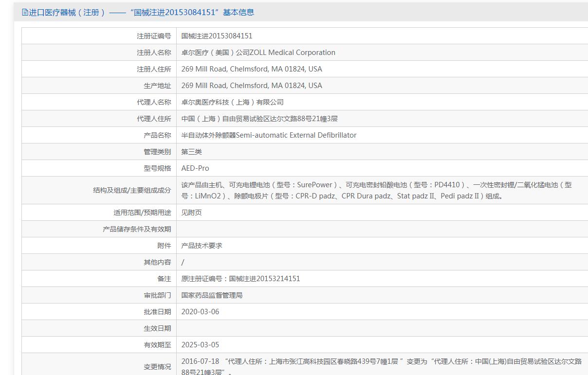Viewport: 588px width, 375px height.
Task: Select the "其他内容" row label
Action: pyautogui.click(x=157, y=262)
